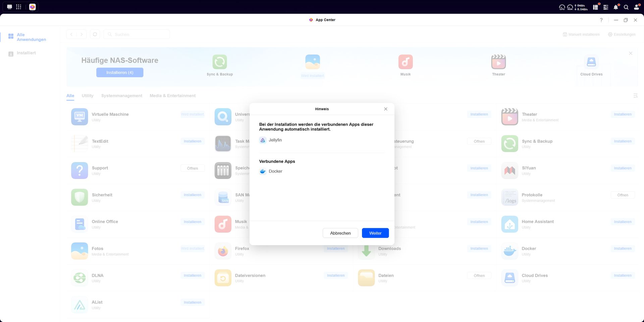This screenshot has height=322, width=644.
Task: Click the Installieren (4) banner button
Action: [120, 72]
